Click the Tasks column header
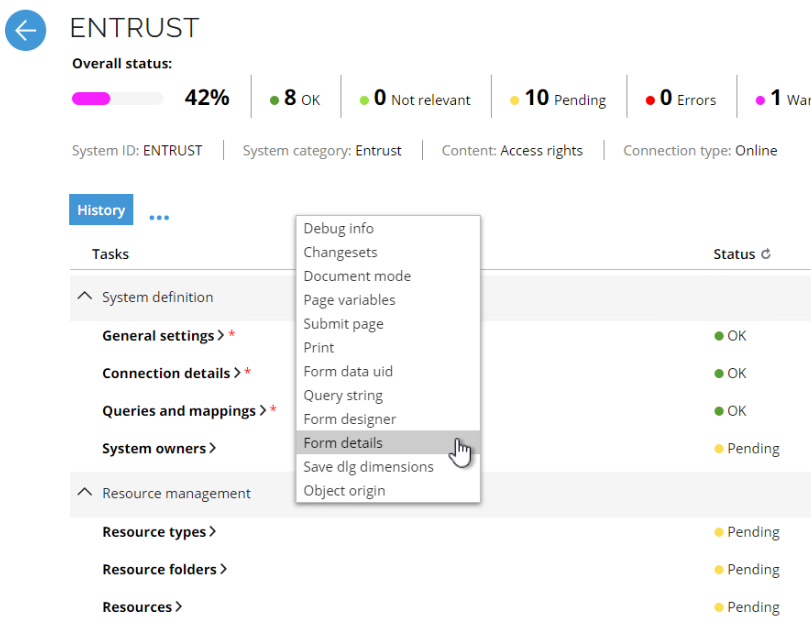 (110, 254)
